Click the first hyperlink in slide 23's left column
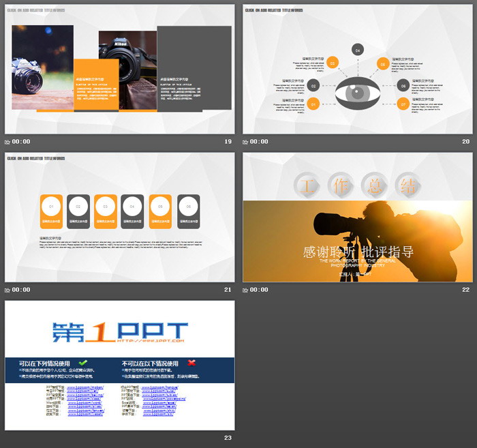Screen dimensions: 477x448 (x=85, y=387)
